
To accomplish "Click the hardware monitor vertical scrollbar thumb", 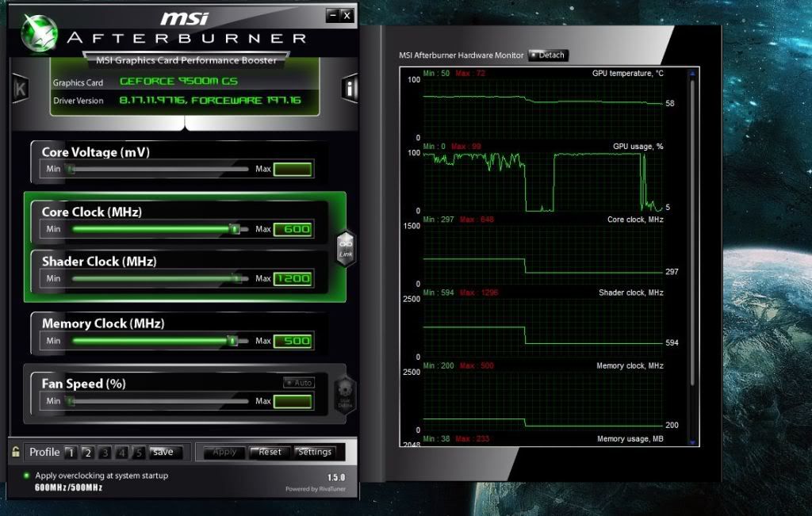I will [692, 233].
